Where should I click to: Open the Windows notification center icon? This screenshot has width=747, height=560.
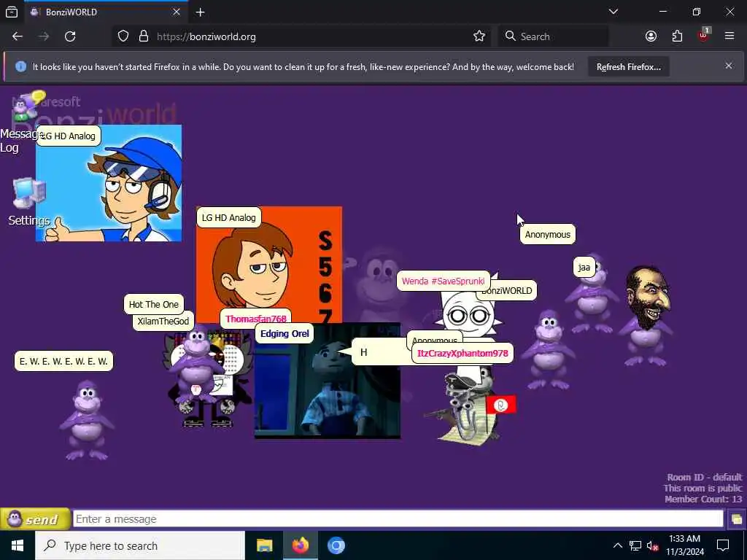click(723, 545)
